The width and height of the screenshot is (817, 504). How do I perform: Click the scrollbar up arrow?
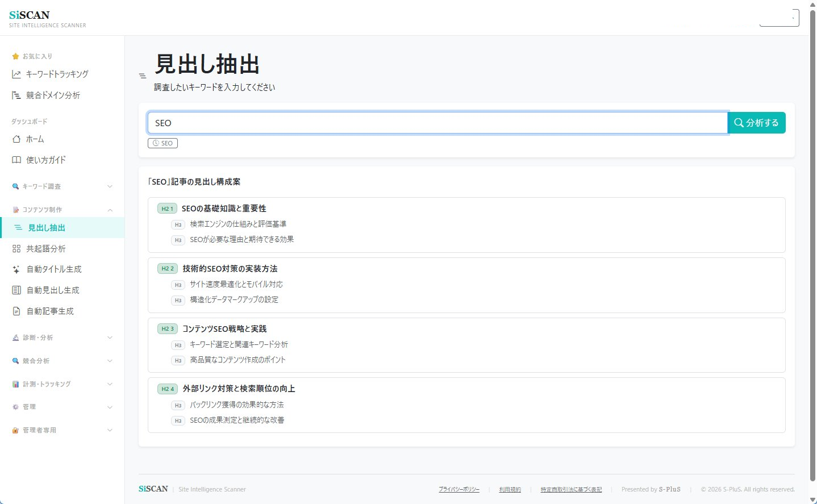[812, 5]
